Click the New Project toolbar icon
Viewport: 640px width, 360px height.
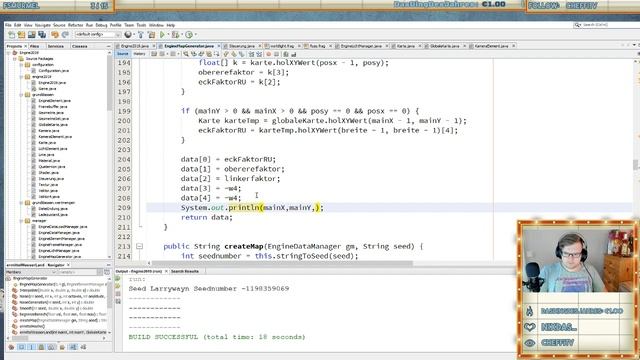[21, 35]
